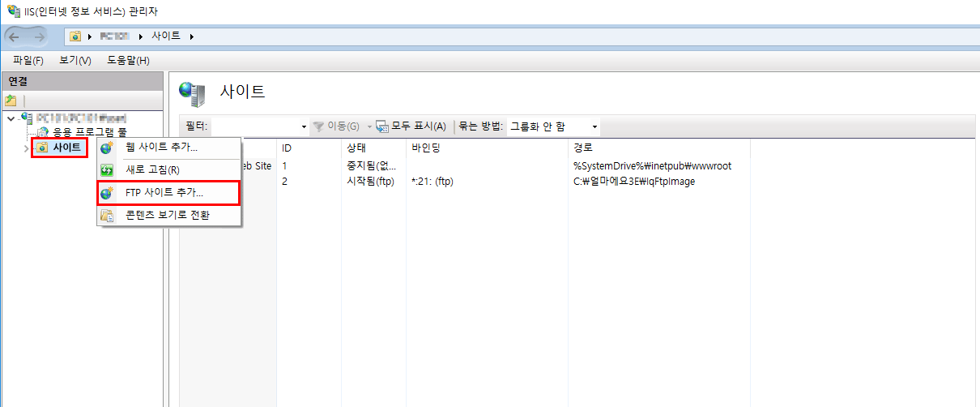Expand the 사이트 tree node arrow
980x407 pixels.
[x=26, y=148]
